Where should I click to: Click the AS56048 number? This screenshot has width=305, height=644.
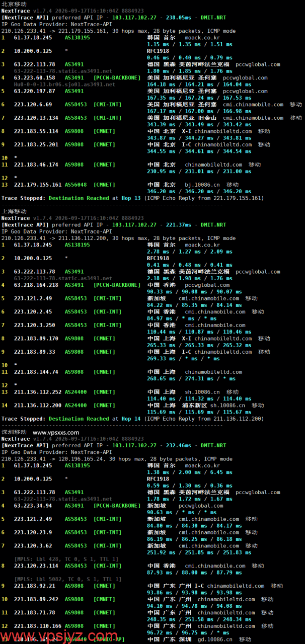coord(78,185)
